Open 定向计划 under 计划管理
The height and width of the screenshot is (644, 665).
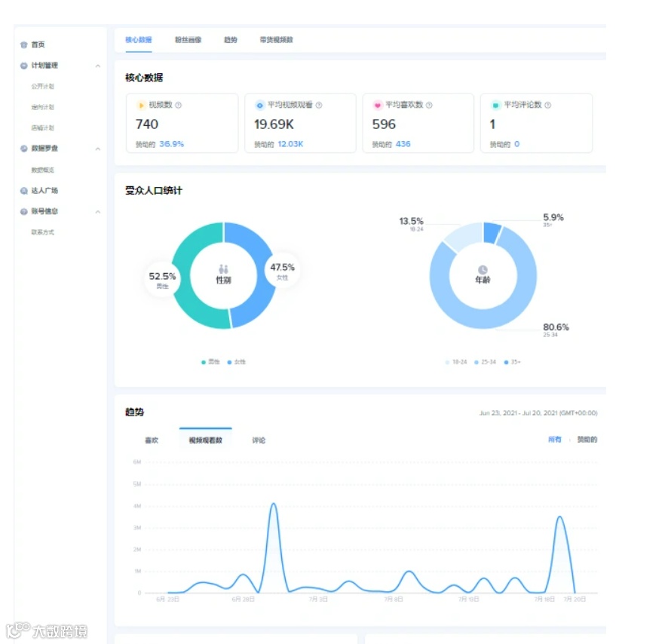point(43,107)
